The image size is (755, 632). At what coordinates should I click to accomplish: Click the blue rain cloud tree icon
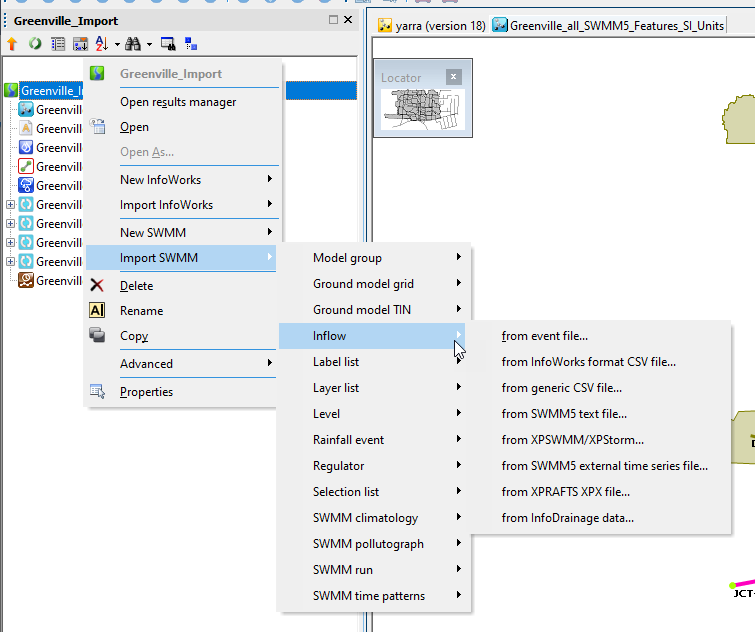pos(26,185)
